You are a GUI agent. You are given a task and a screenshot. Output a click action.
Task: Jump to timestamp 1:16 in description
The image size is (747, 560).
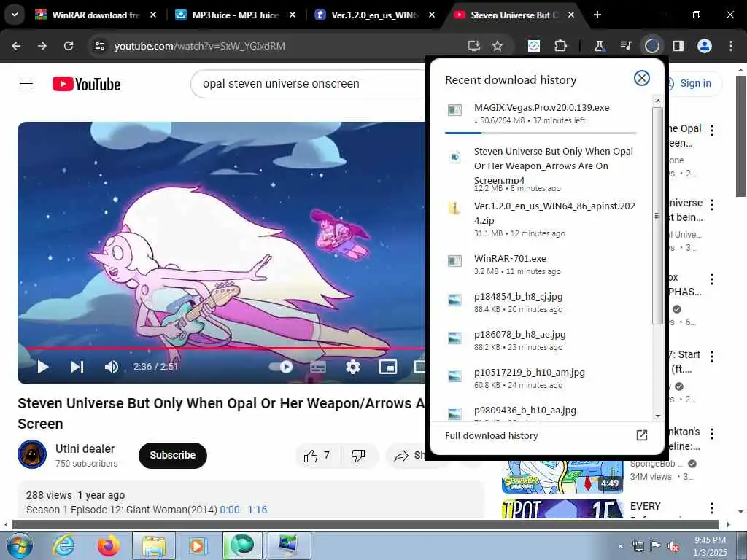(x=258, y=510)
